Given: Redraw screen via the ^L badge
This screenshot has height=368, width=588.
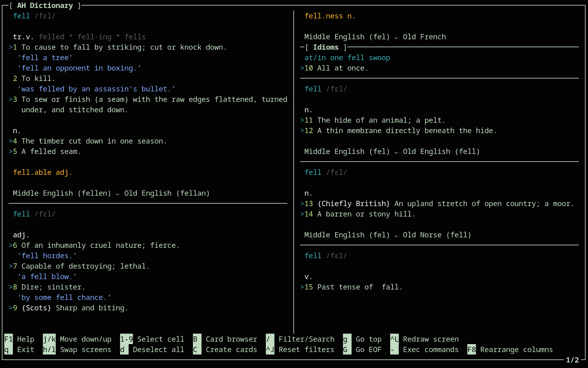Looking at the screenshot, I should 394,339.
